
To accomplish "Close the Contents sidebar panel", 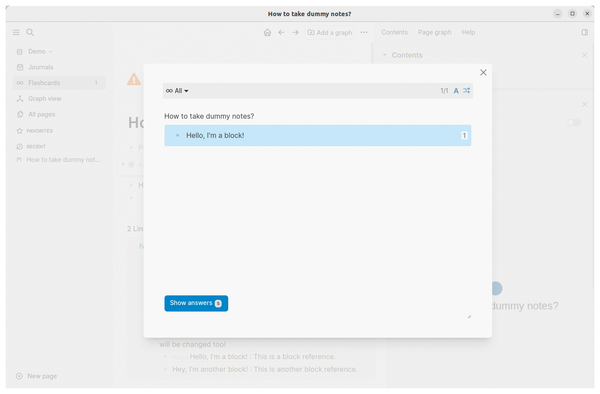I will (585, 55).
